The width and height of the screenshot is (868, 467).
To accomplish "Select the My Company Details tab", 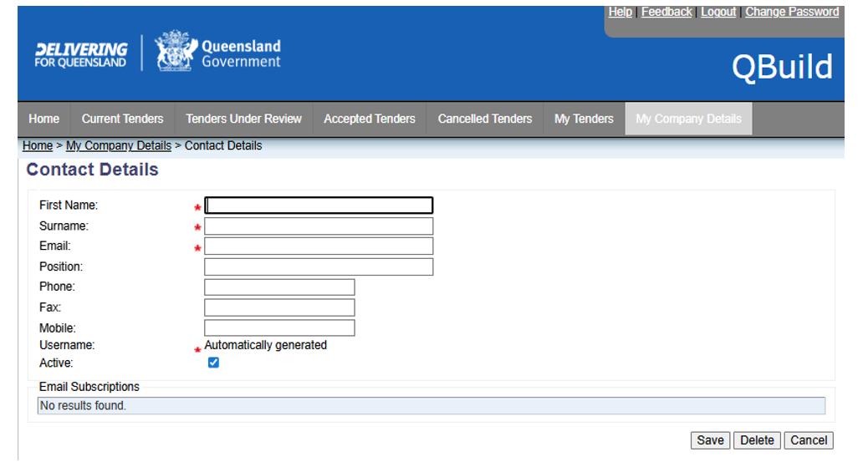I will pyautogui.click(x=688, y=119).
